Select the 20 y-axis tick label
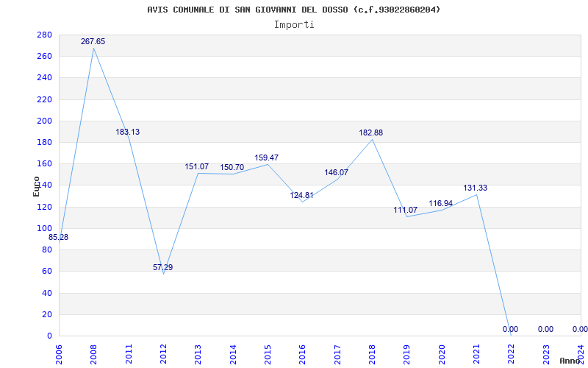This screenshot has width=588, height=368. (47, 314)
